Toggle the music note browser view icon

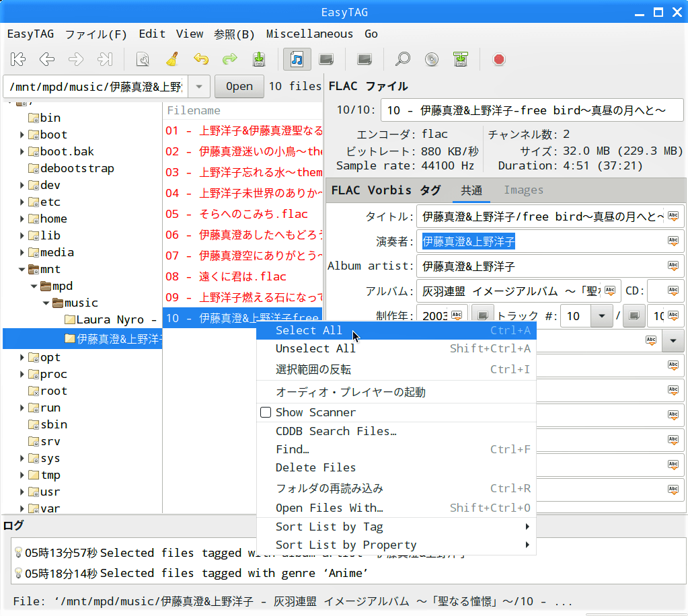point(297,59)
